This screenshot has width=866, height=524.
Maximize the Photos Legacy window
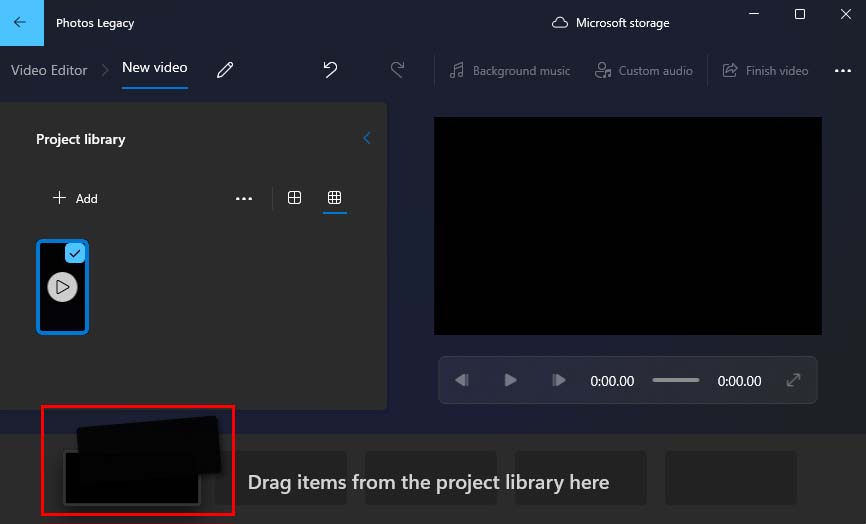(800, 14)
